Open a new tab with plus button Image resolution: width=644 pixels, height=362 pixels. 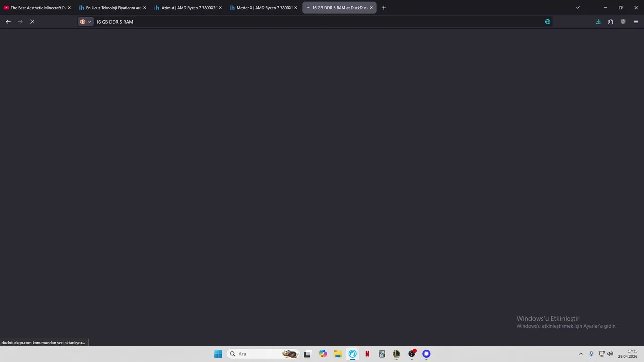384,8
